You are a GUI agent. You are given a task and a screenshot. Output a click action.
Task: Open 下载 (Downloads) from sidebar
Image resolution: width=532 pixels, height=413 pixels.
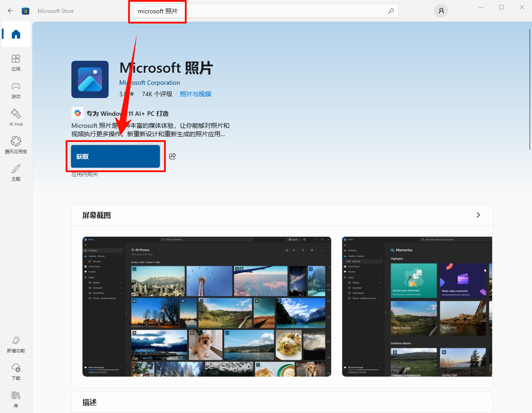[x=16, y=373]
